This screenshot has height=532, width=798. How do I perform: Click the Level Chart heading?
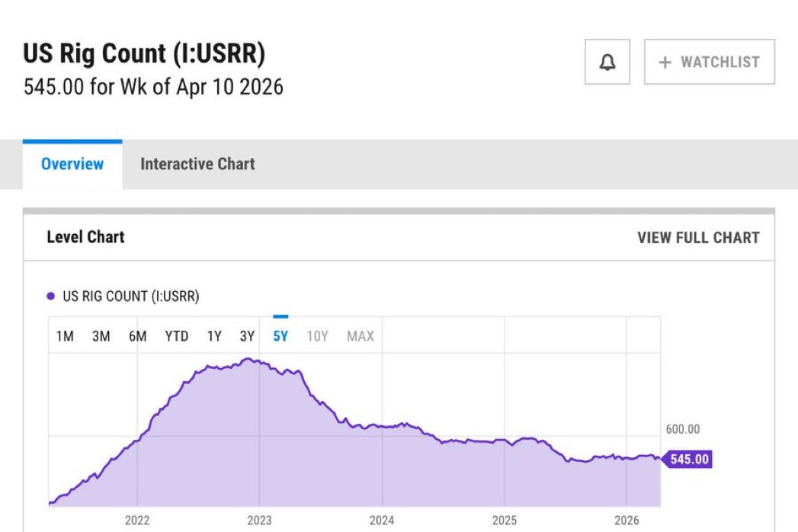85,237
